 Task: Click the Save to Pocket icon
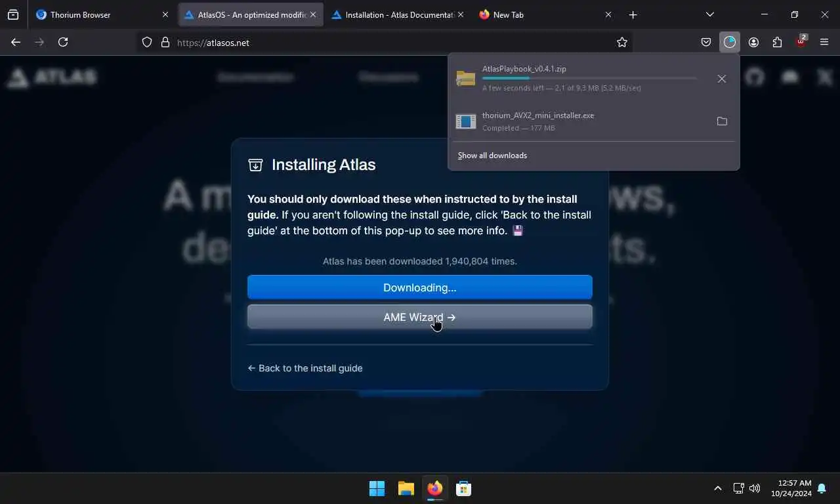coord(706,42)
